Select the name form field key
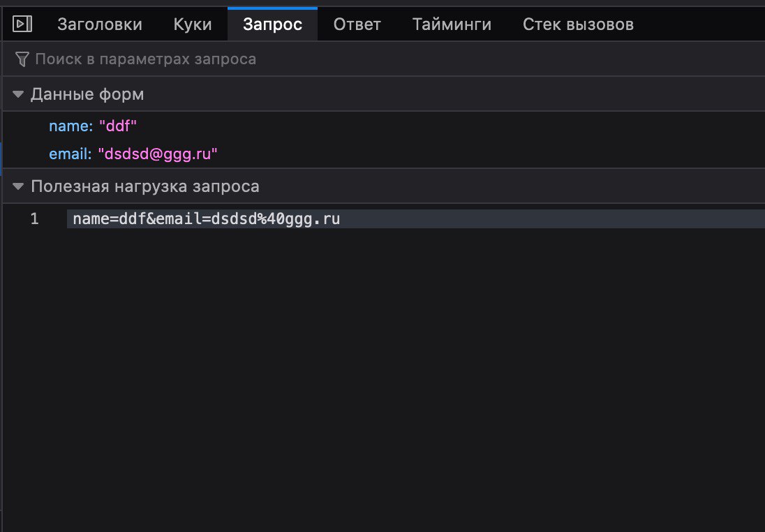765x532 pixels. tap(70, 126)
